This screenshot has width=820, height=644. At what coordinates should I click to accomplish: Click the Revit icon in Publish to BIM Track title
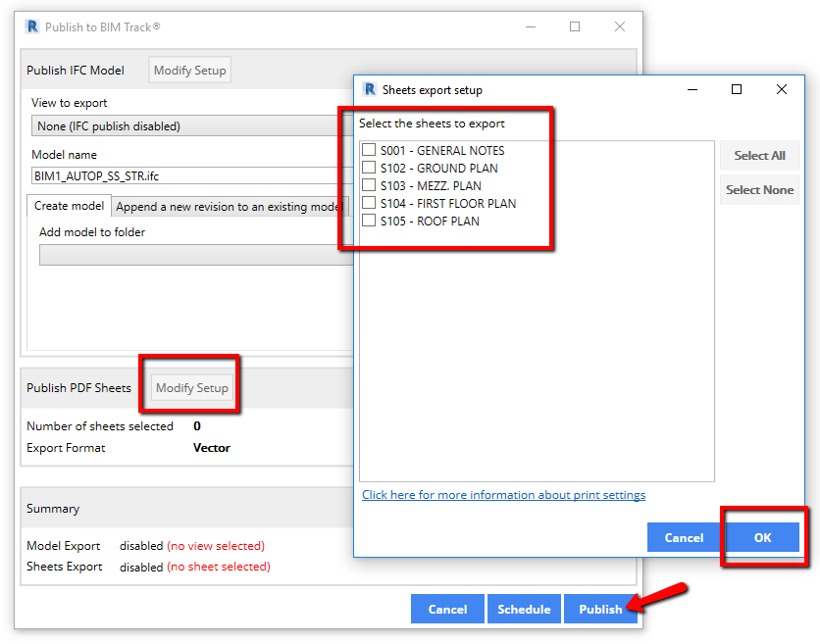click(x=32, y=26)
